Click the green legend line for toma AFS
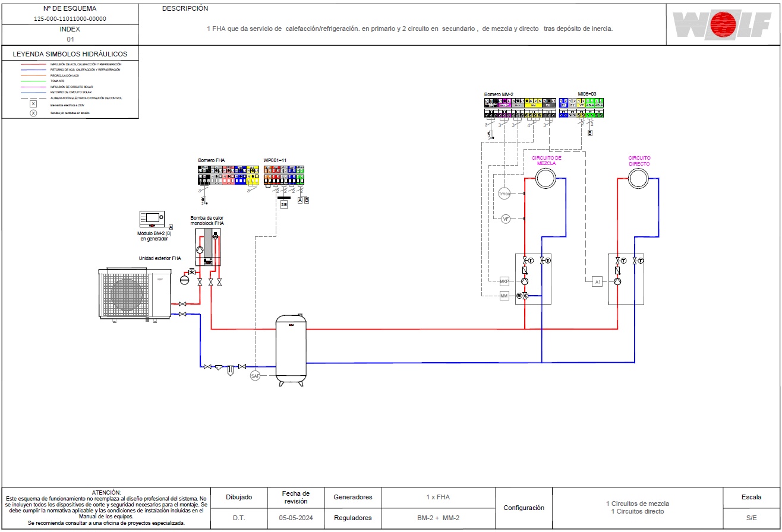Image resolution: width=782 pixels, height=532 pixels. (33, 81)
